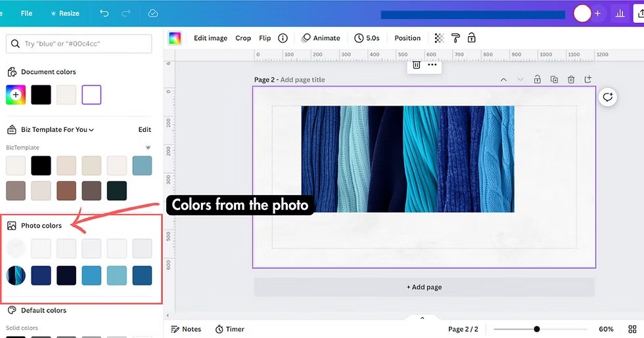This screenshot has width=644, height=338.
Task: Select the darkest midnight photo color swatch
Action: click(66, 275)
